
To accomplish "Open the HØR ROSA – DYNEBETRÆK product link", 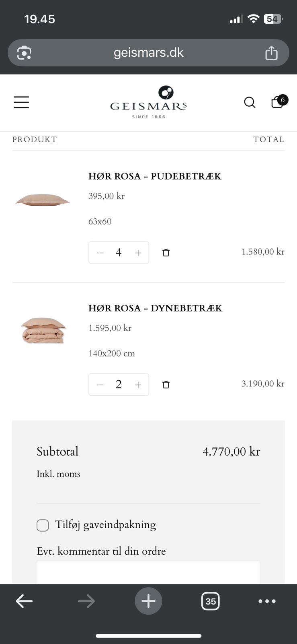I will [x=155, y=308].
